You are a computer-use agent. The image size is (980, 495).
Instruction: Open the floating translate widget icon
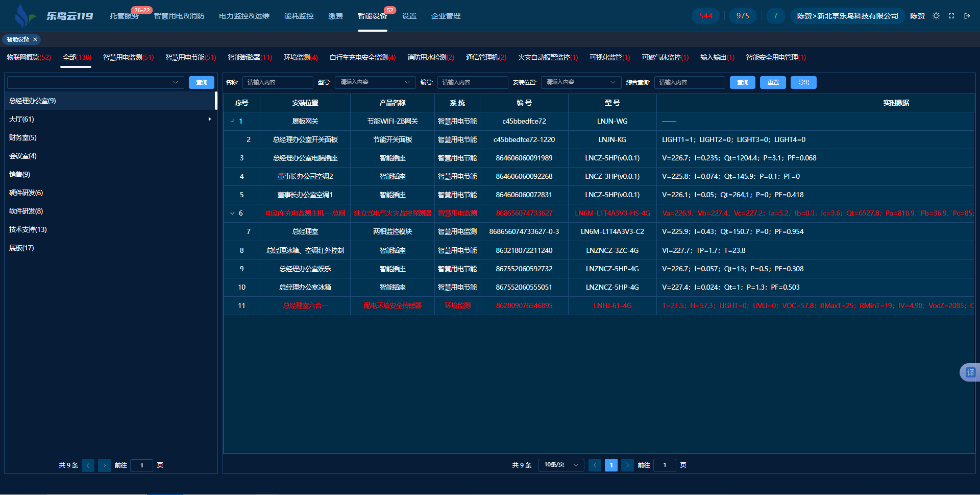970,372
